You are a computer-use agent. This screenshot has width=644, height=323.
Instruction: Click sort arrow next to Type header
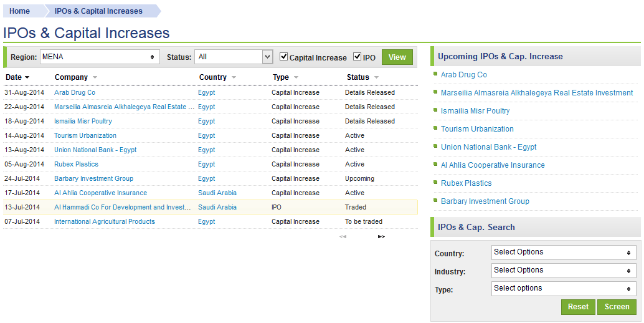click(296, 77)
